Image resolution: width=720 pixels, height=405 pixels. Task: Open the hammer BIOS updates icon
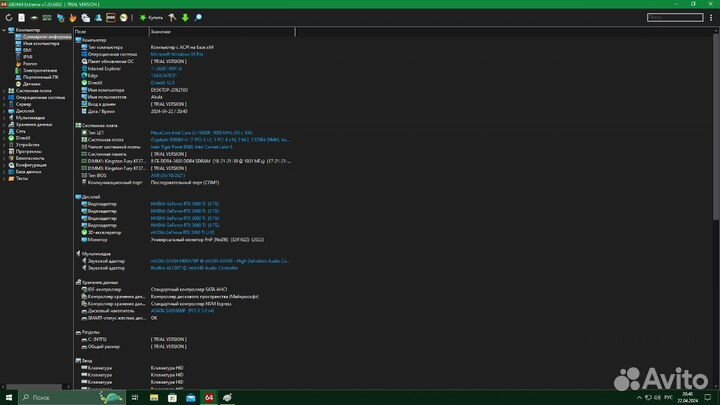click(172, 17)
